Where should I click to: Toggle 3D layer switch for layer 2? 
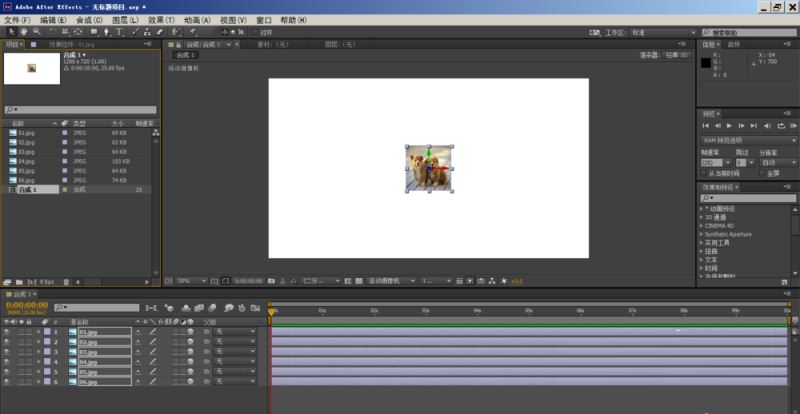[190, 342]
